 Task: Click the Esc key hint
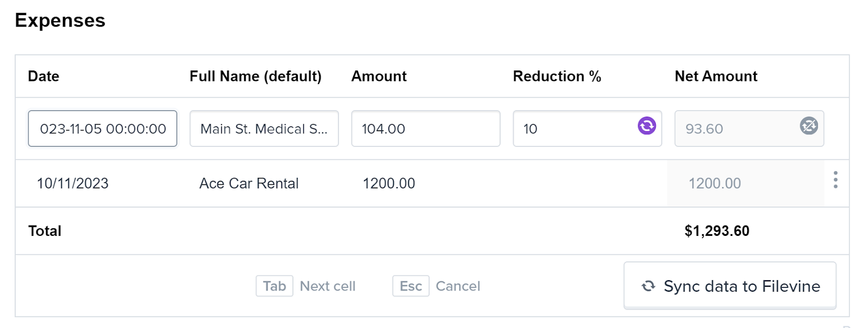[411, 286]
